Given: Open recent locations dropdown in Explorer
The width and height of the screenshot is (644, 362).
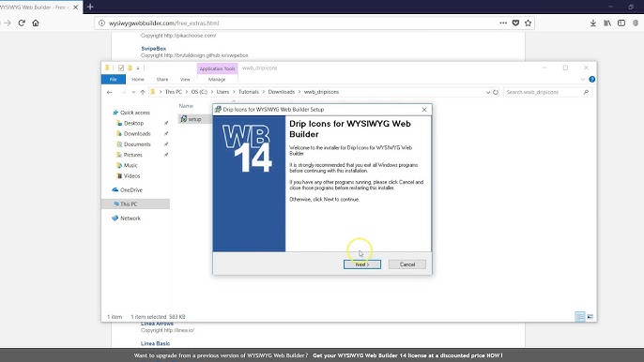Looking at the screenshot, I should (x=133, y=92).
